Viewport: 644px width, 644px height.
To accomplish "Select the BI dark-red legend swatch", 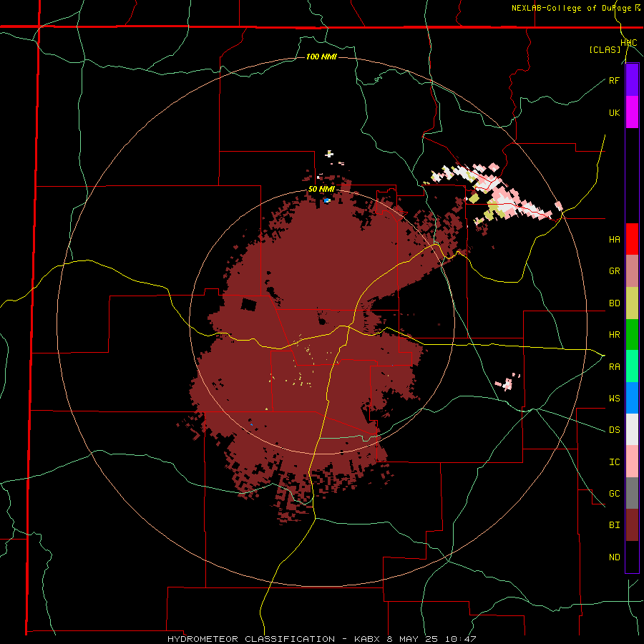I will 632,525.
